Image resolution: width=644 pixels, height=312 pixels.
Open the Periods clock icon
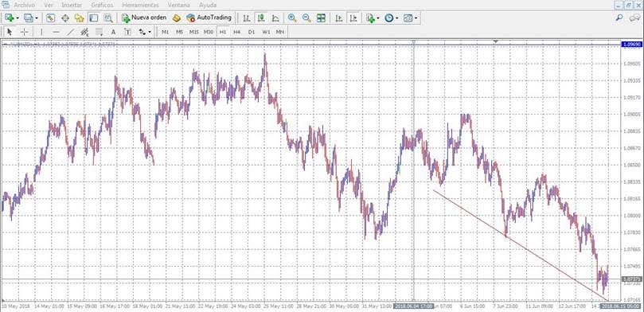click(x=388, y=18)
